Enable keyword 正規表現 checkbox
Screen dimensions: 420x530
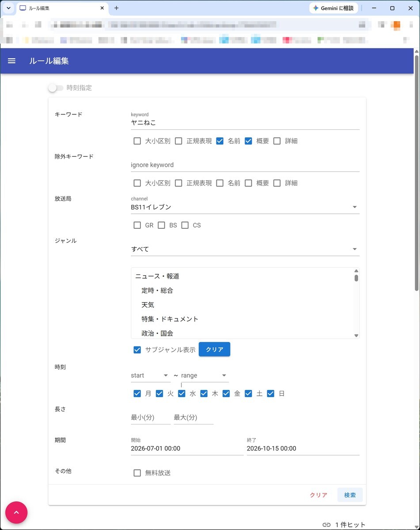pyautogui.click(x=178, y=141)
